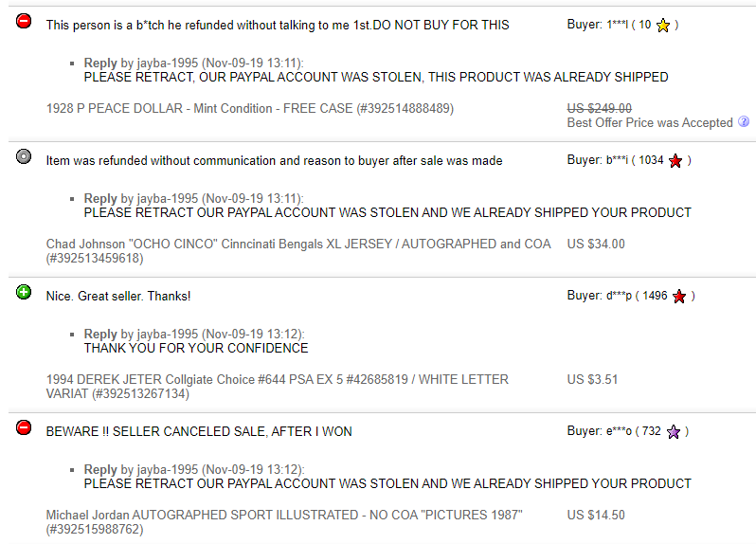Viewport: 756px width, 544px height.
Task: Click the 'THANK YOU FOR YOUR CONFIDENCE' reply text
Action: pos(196,348)
